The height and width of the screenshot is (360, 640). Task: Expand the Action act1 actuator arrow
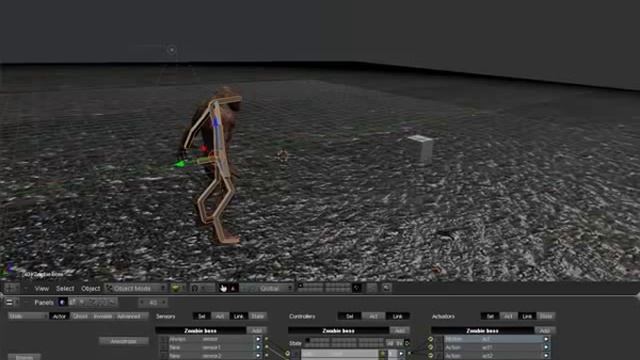pyautogui.click(x=546, y=348)
